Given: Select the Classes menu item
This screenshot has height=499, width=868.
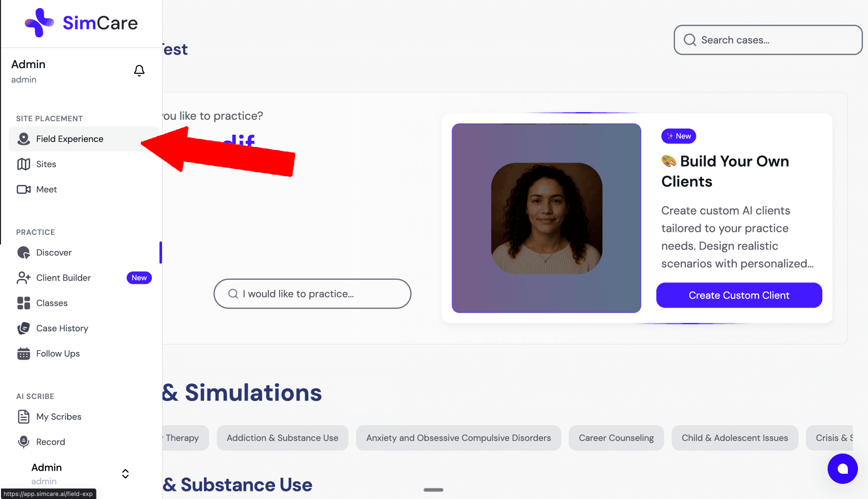Looking at the screenshot, I should 51,303.
